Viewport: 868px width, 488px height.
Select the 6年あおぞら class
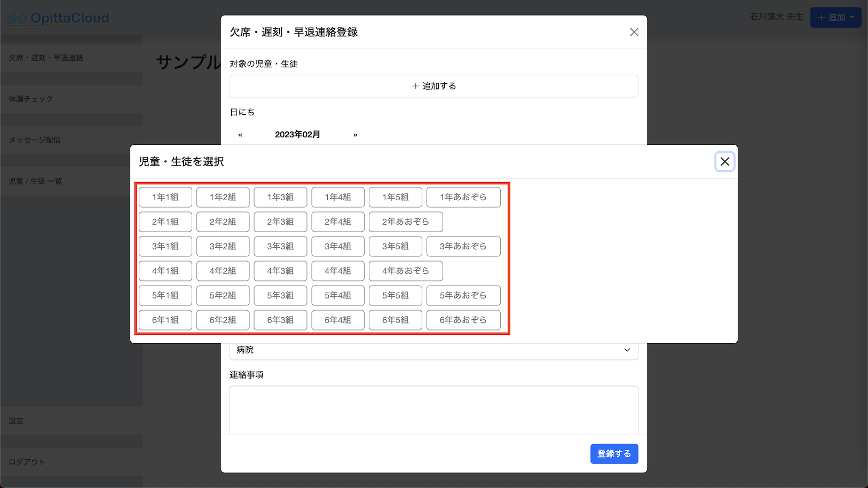pyautogui.click(x=463, y=320)
